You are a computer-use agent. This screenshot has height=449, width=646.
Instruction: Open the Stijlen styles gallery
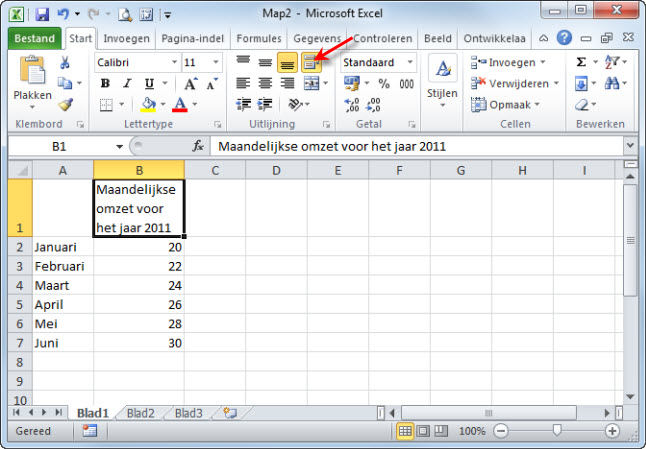(442, 82)
